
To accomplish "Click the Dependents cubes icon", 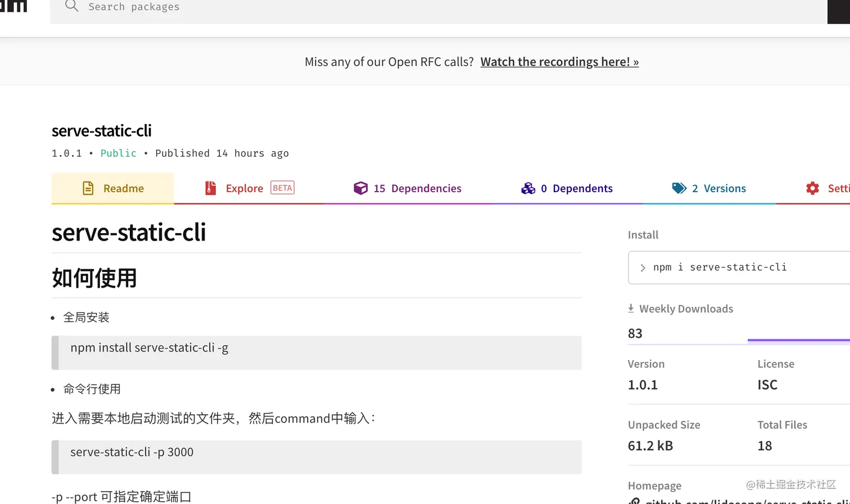I will click(528, 188).
